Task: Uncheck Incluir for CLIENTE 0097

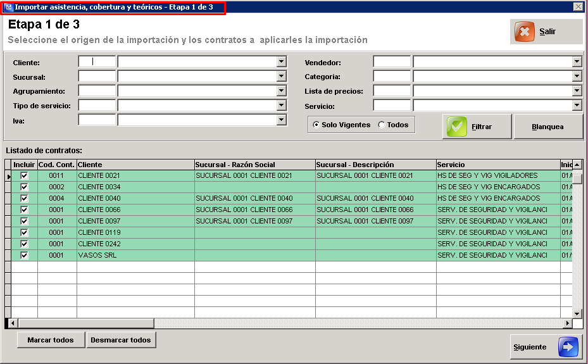Action: (25, 221)
